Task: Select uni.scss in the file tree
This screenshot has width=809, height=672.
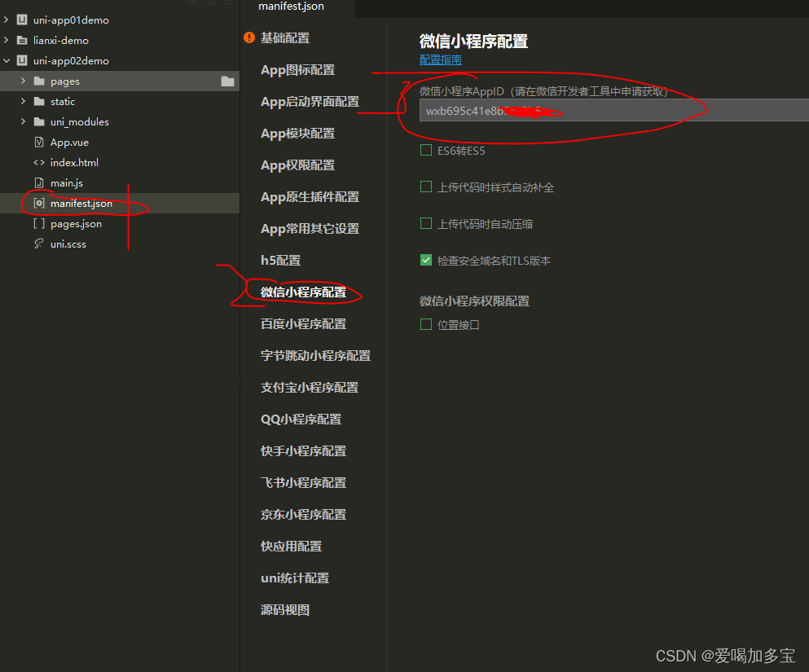Action: (68, 244)
